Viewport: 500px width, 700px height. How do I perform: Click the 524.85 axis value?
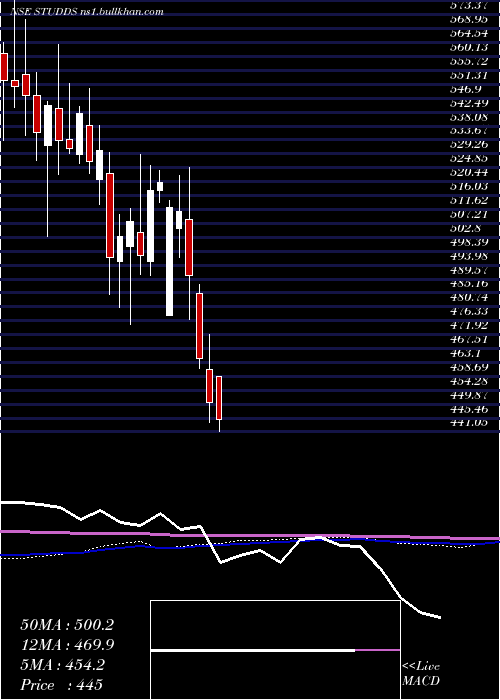pyautogui.click(x=471, y=158)
